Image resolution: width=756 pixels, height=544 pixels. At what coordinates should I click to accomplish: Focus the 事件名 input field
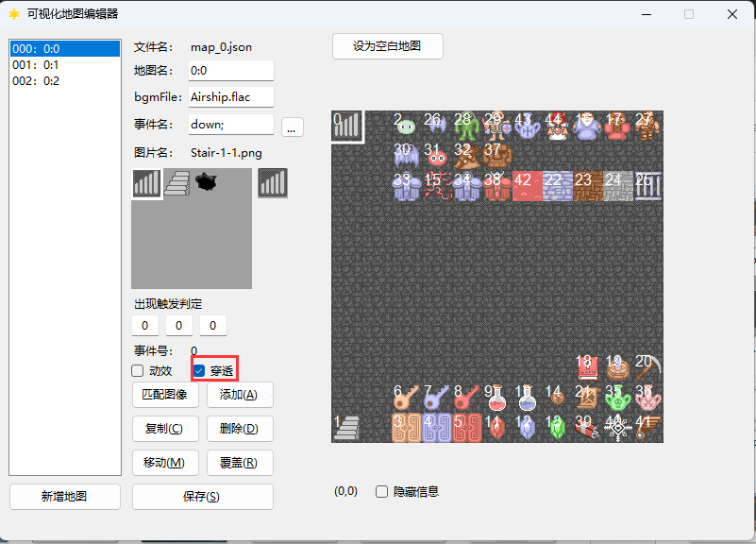231,125
